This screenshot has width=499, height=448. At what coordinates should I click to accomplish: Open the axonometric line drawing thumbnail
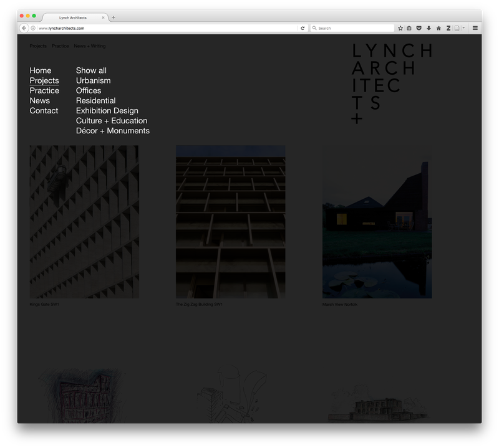(231, 394)
